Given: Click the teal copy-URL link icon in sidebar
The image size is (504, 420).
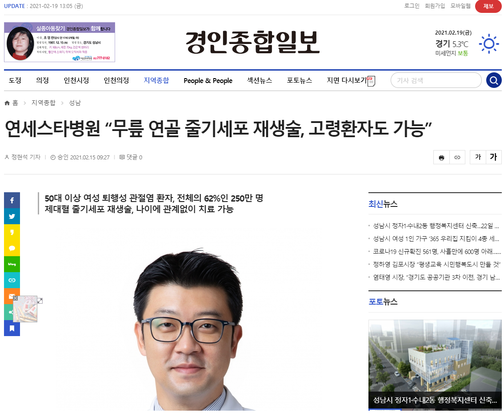Looking at the screenshot, I should point(12,280).
